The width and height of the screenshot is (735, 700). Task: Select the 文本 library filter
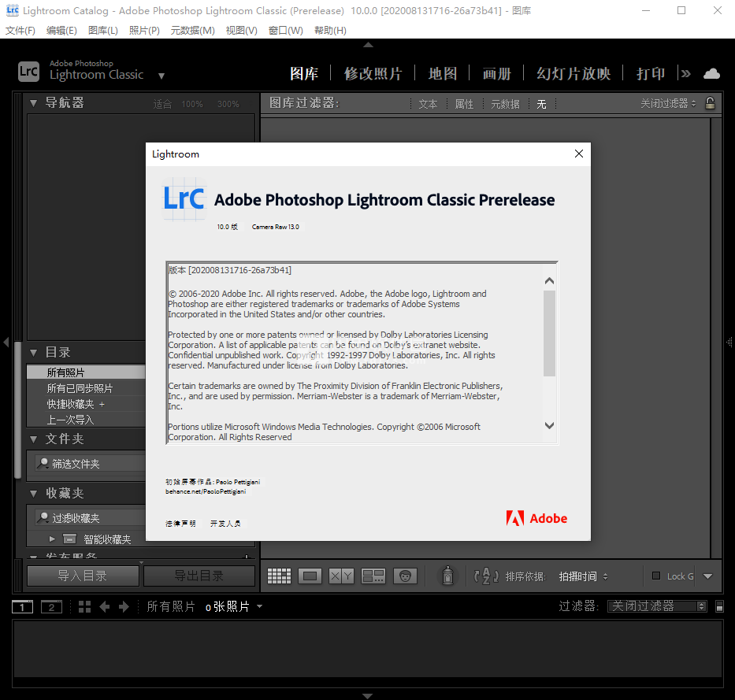[x=428, y=104]
